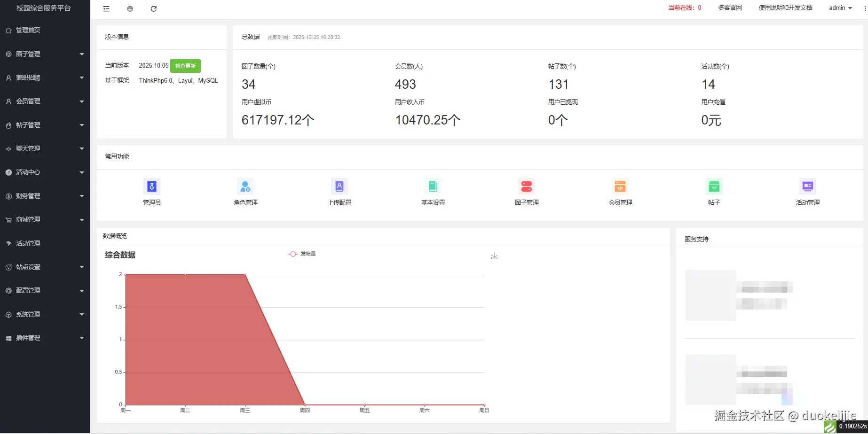Click the 综合数据 chart title

pos(120,255)
